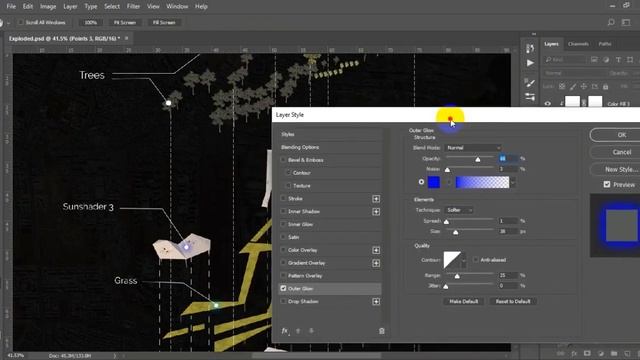Delete effect with trash icon in Layer Style

point(382,331)
